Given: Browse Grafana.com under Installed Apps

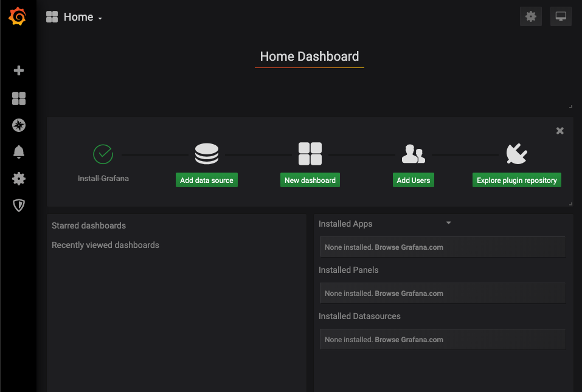Looking at the screenshot, I should point(409,247).
